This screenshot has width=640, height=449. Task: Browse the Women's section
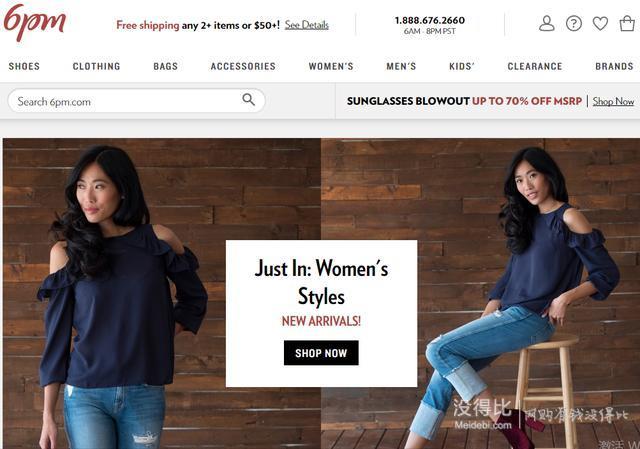[x=331, y=66]
